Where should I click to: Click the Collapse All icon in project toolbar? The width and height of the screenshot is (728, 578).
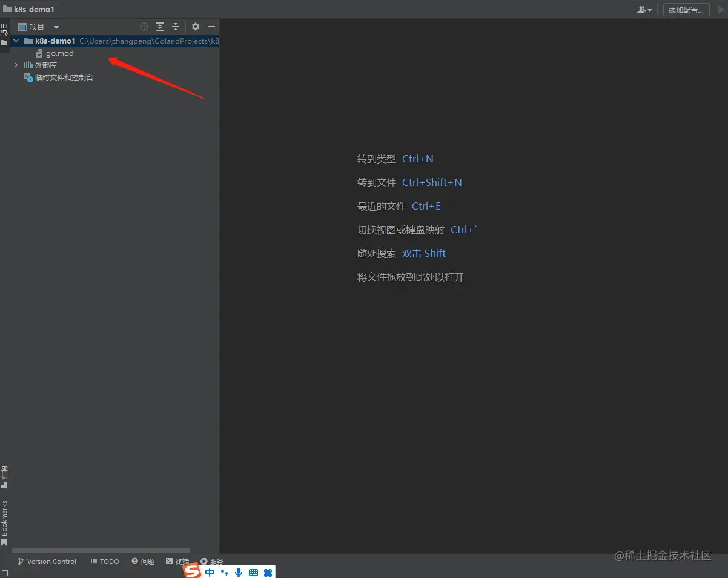pos(176,27)
